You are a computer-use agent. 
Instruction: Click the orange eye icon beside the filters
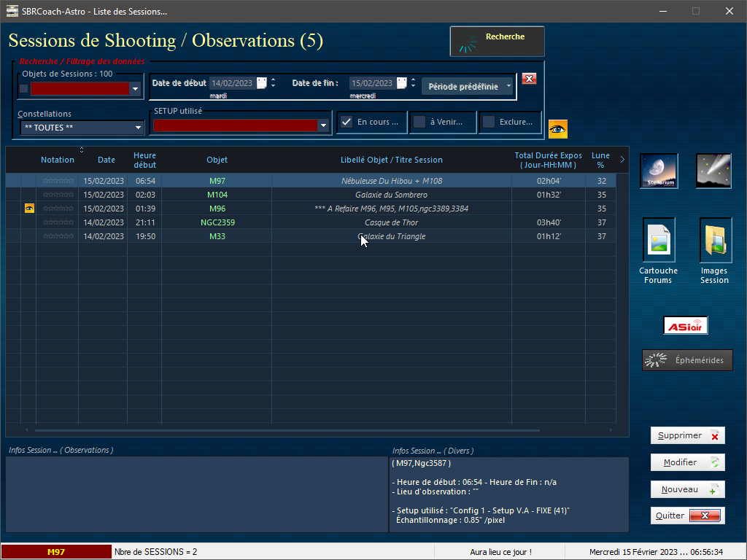(x=558, y=129)
